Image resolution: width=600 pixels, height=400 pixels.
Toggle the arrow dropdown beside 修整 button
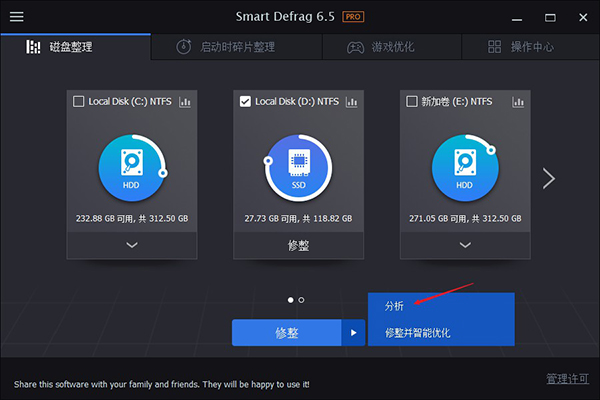click(x=353, y=333)
